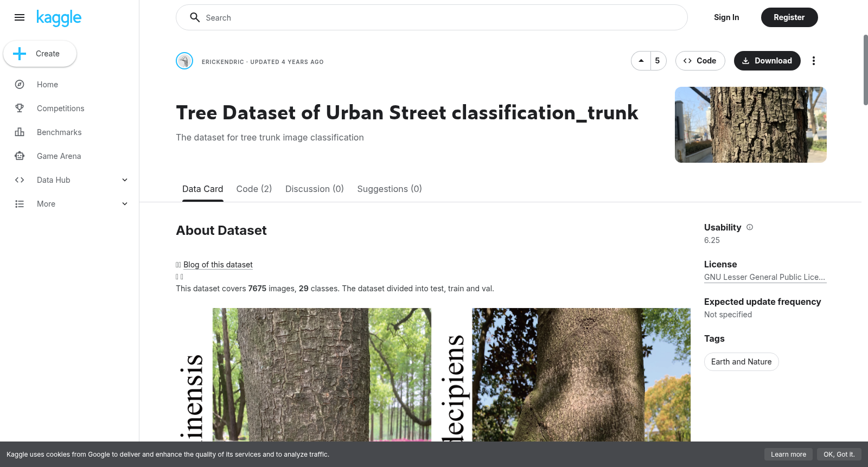Click the vertical page scrollbar
The height and width of the screenshot is (467, 868).
click(865, 70)
